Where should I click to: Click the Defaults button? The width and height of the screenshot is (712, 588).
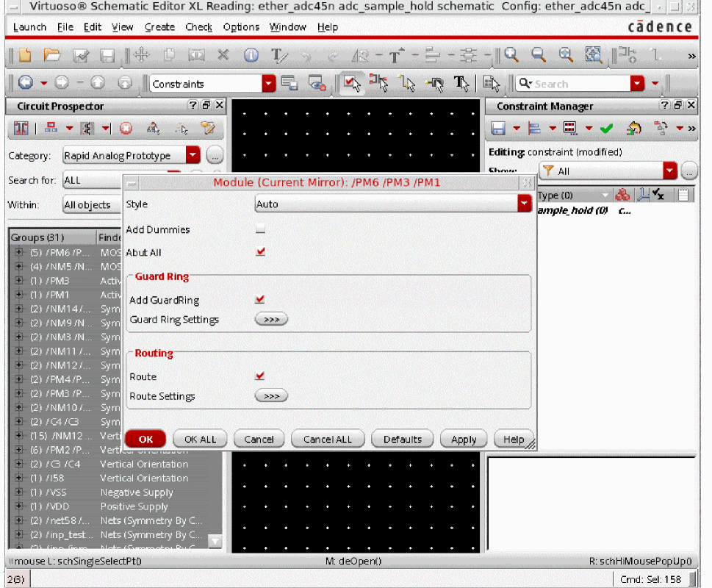point(403,439)
